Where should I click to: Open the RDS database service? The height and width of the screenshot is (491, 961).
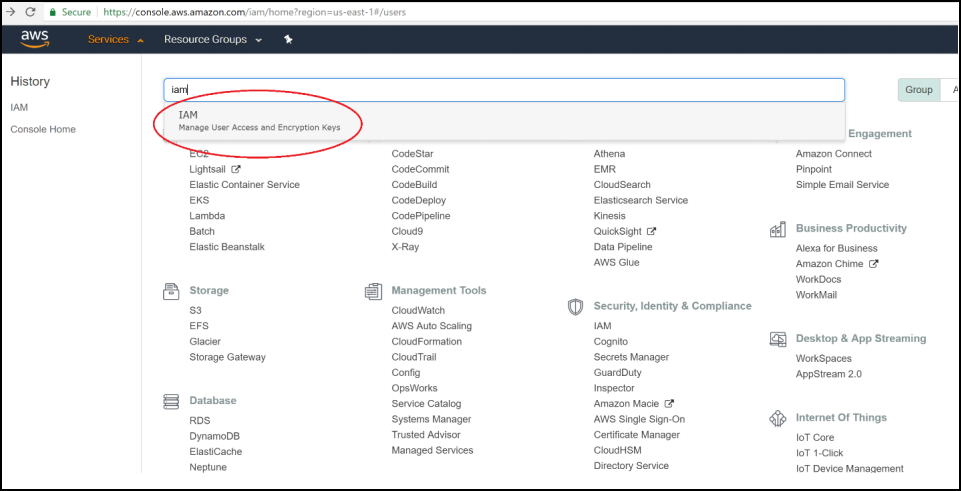pos(200,421)
